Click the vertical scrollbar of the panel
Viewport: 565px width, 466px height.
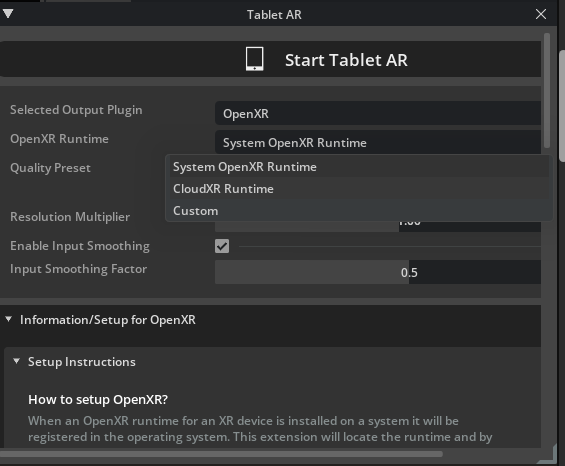[547, 90]
